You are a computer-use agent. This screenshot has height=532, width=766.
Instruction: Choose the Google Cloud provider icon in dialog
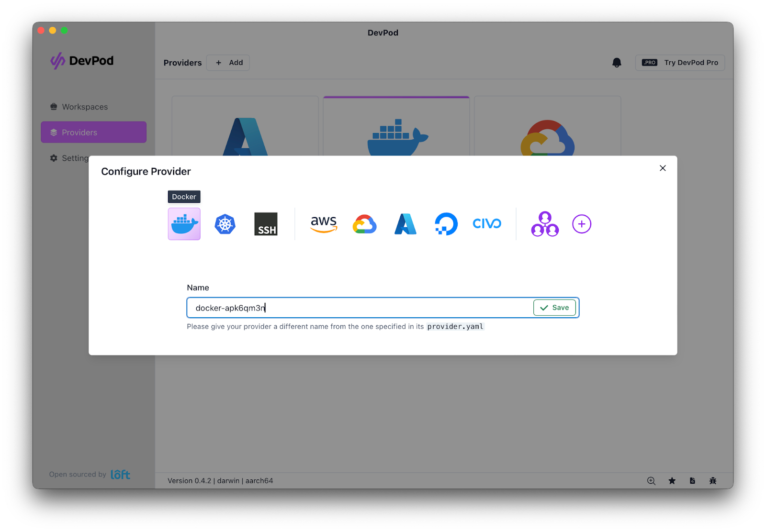point(365,224)
